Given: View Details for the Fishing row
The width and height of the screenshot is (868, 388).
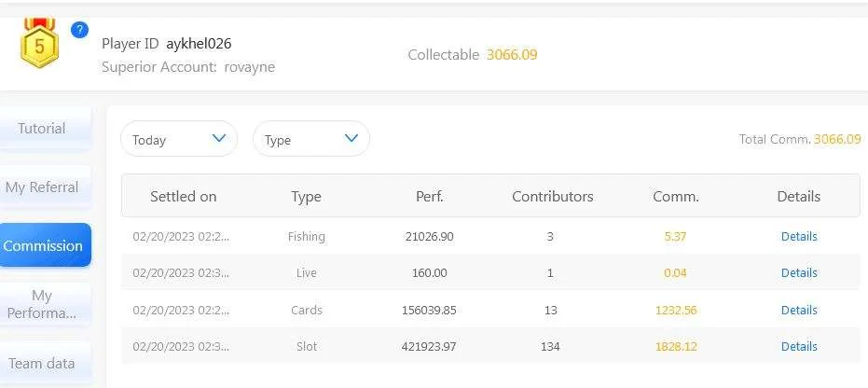Looking at the screenshot, I should point(799,236).
